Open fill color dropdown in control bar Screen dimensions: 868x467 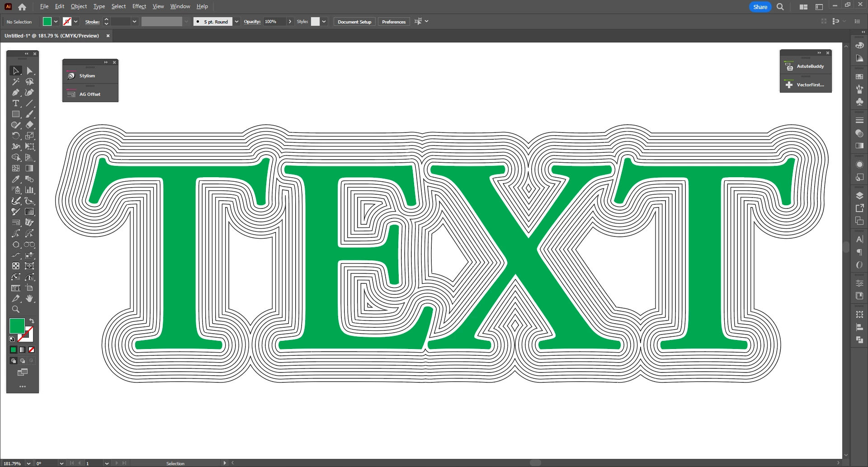click(56, 22)
